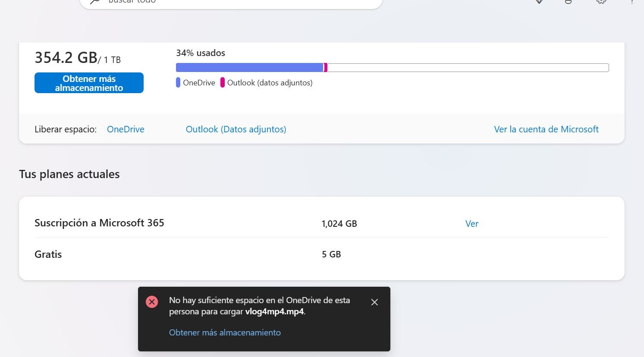Dismiss the error toast with its X
The height and width of the screenshot is (357, 644).
click(374, 302)
